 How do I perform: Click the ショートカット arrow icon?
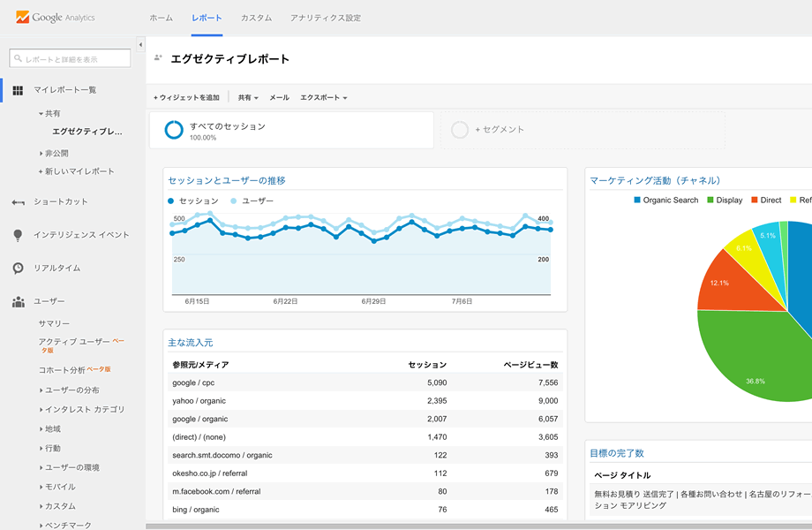tap(19, 201)
